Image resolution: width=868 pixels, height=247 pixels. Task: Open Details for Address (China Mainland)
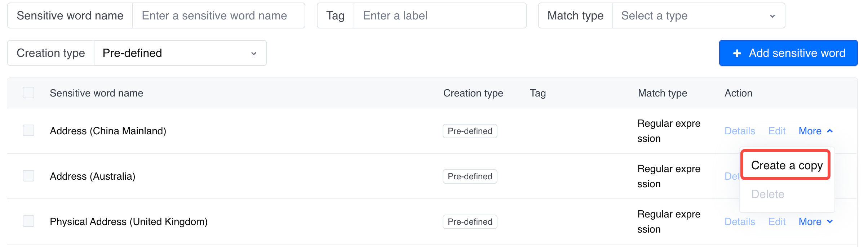tap(740, 131)
